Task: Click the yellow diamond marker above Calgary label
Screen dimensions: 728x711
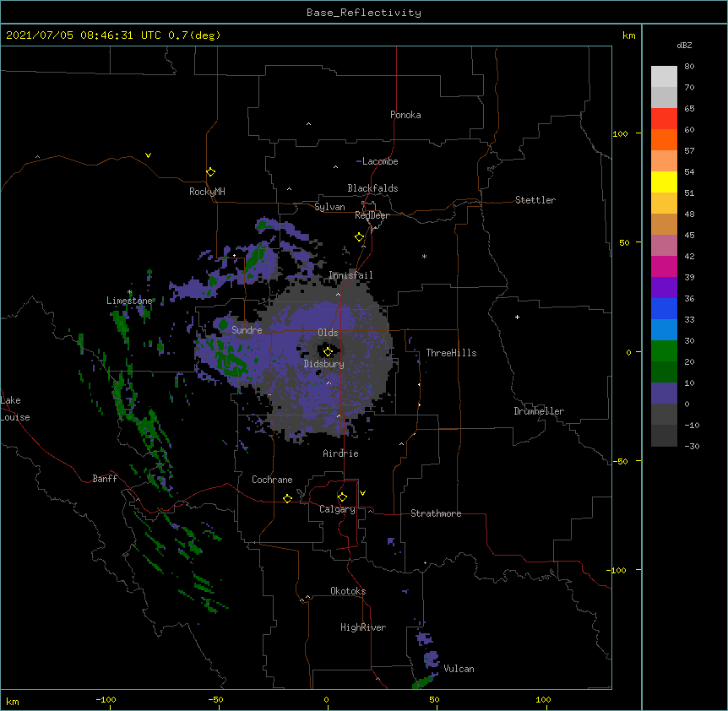Action: point(342,497)
